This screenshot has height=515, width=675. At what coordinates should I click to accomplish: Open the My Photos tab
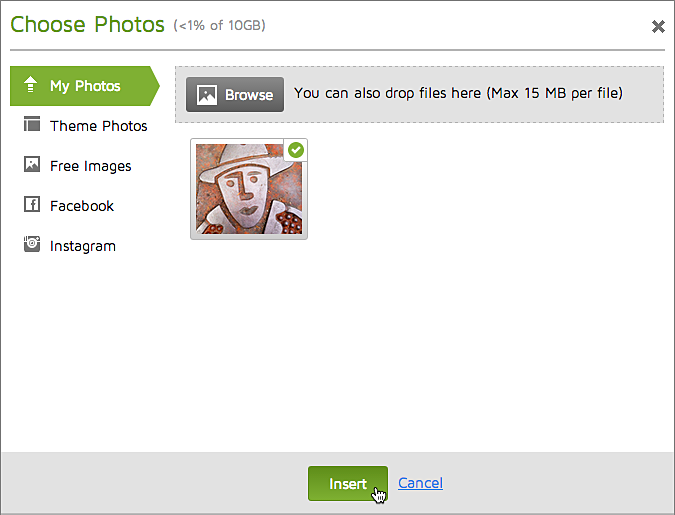point(85,86)
